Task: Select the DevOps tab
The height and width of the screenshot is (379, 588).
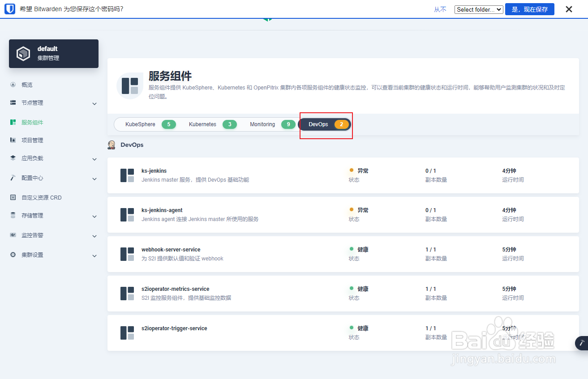Action: tap(325, 124)
